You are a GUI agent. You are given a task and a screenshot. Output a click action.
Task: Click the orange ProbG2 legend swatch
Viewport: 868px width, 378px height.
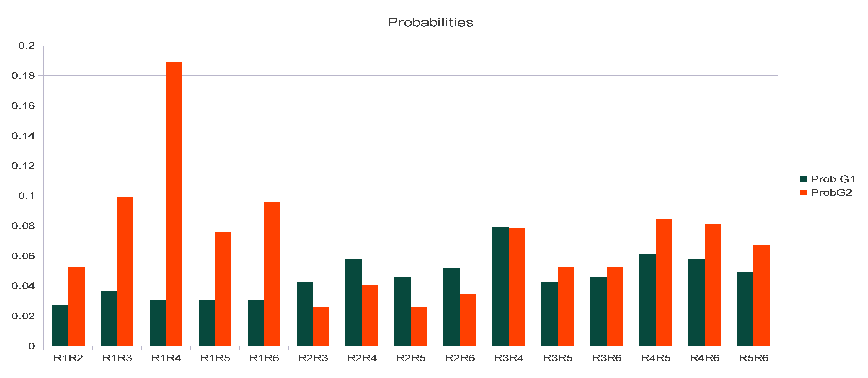(x=803, y=193)
